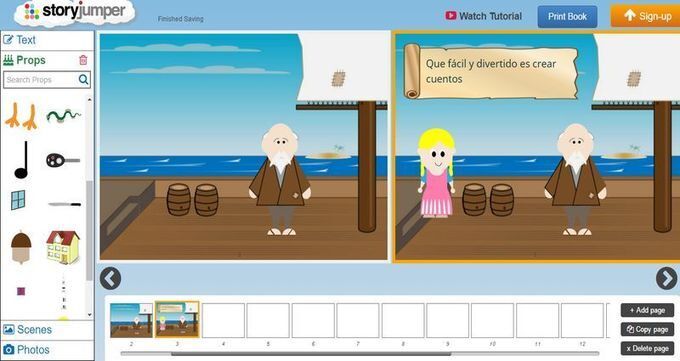680x361 pixels.
Task: Go to previous pages with left arrow
Action: pyautogui.click(x=110, y=278)
